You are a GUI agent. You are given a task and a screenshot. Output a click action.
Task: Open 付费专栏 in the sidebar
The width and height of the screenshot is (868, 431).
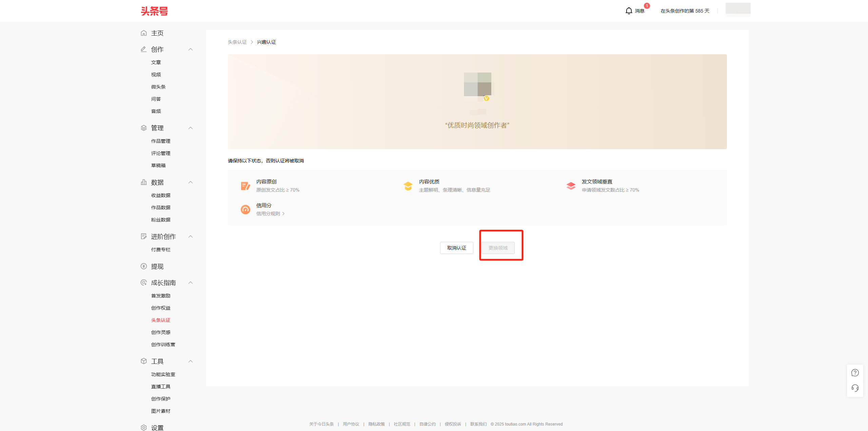pyautogui.click(x=161, y=250)
